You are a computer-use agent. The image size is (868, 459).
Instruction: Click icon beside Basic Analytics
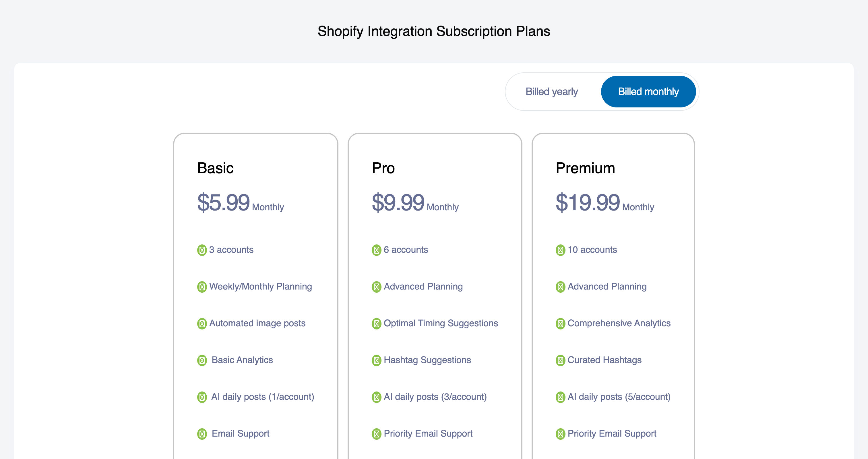pyautogui.click(x=202, y=360)
